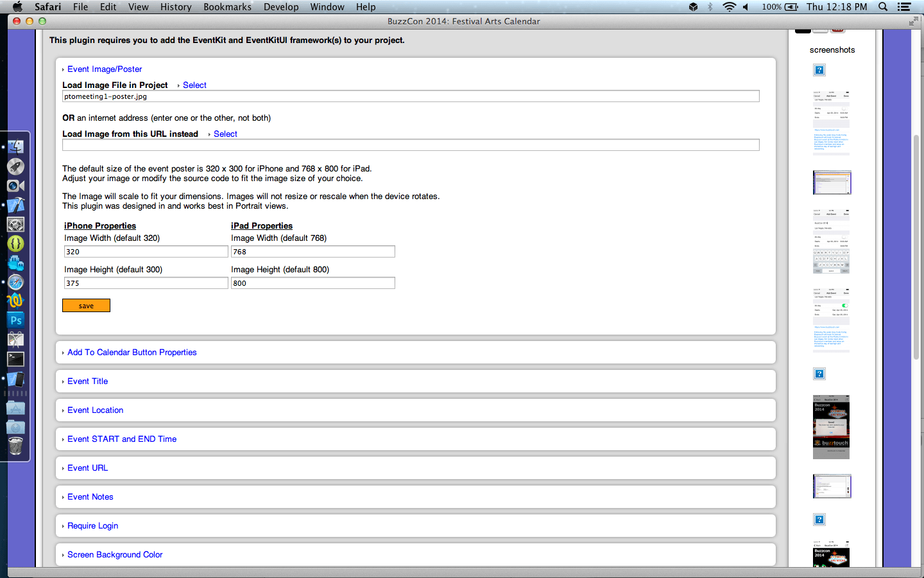The width and height of the screenshot is (924, 578).
Task: Open the Window menu
Action: point(327,7)
